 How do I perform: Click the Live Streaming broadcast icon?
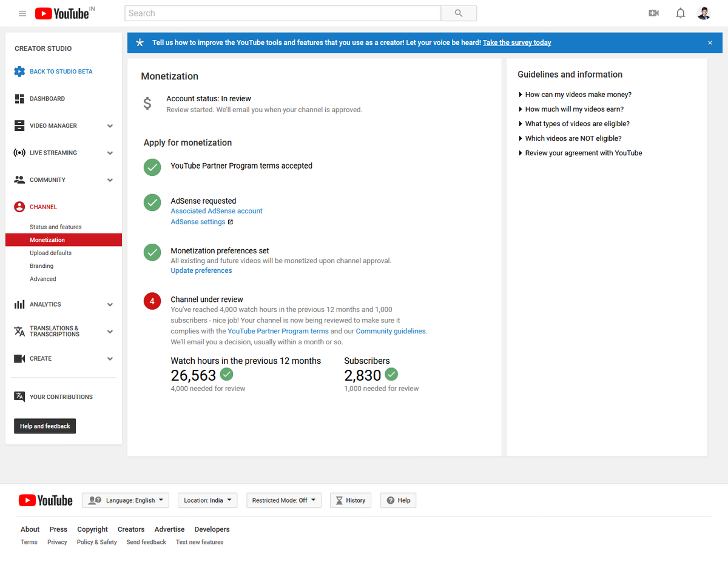pyautogui.click(x=19, y=153)
